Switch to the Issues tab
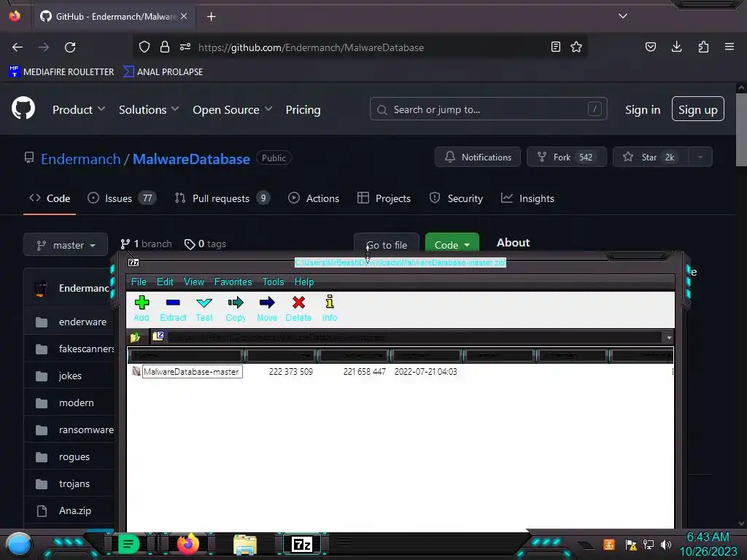 tap(122, 198)
